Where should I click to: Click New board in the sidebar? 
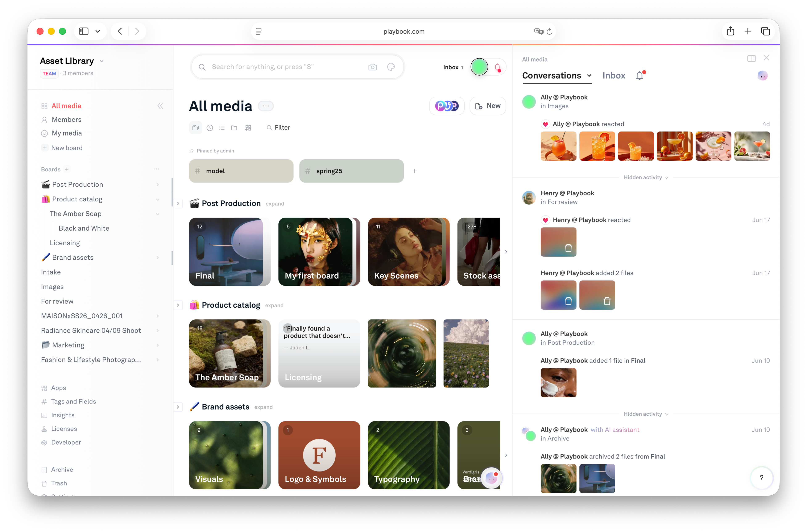pyautogui.click(x=67, y=148)
